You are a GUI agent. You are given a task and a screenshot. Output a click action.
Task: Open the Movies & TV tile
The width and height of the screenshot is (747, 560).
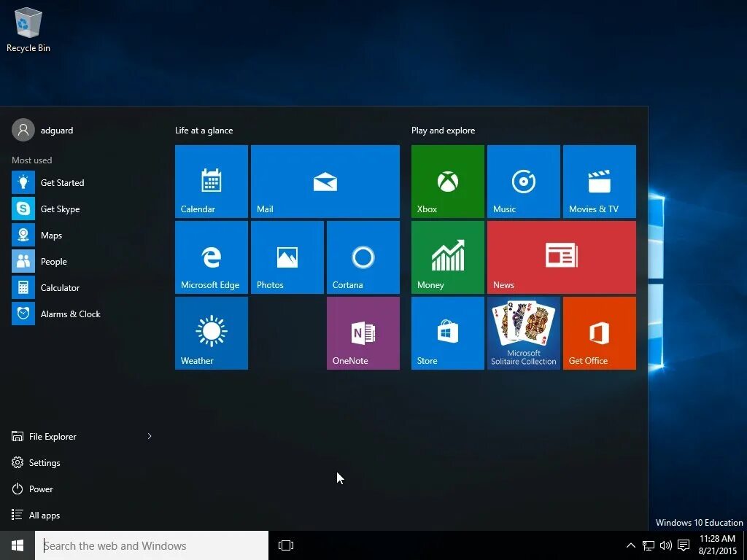(600, 182)
